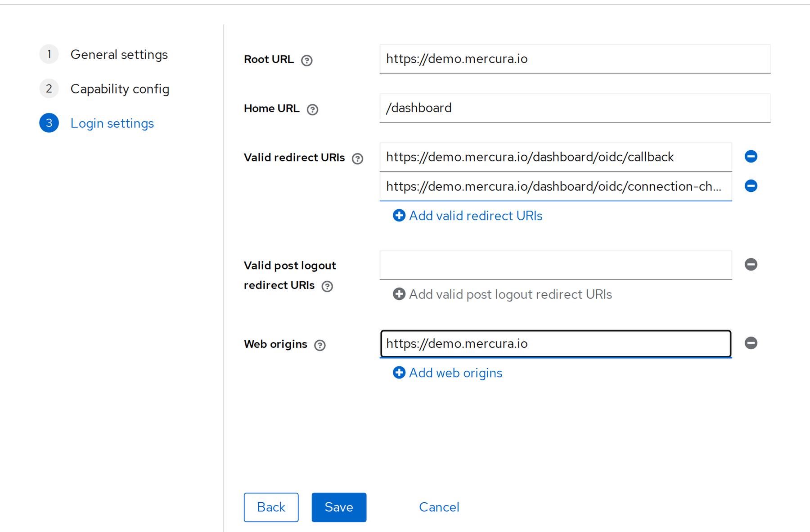Show help for Valid redirect URIs

tap(358, 158)
